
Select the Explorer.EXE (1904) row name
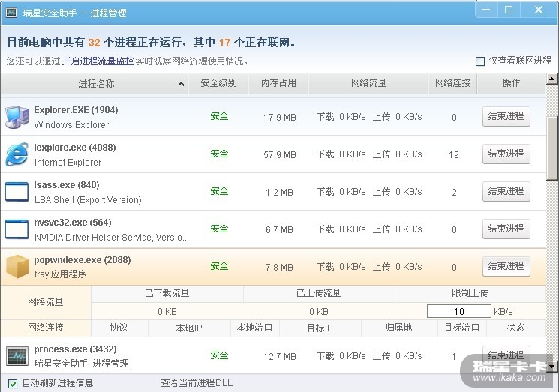(76, 110)
